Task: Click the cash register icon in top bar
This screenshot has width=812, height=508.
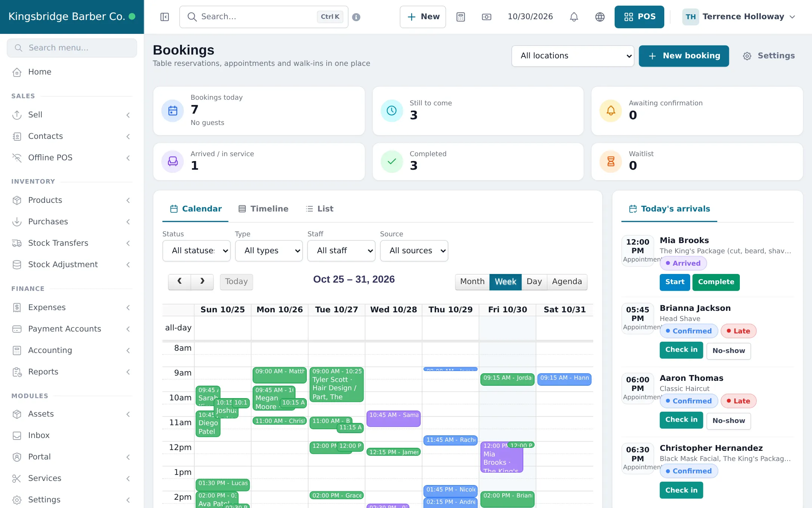Action: 486,17
